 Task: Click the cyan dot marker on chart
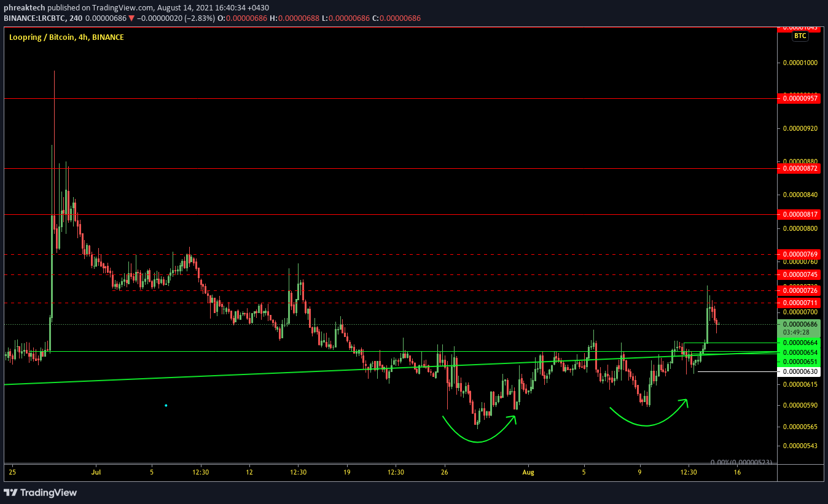(x=166, y=405)
